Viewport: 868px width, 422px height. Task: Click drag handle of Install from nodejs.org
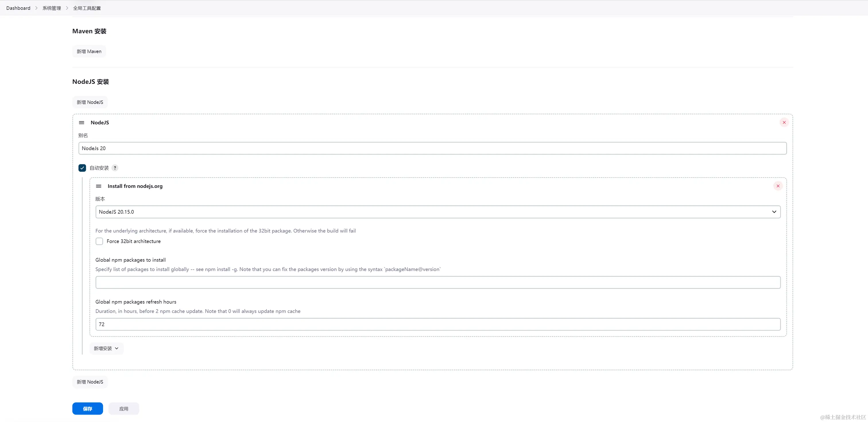tap(99, 186)
